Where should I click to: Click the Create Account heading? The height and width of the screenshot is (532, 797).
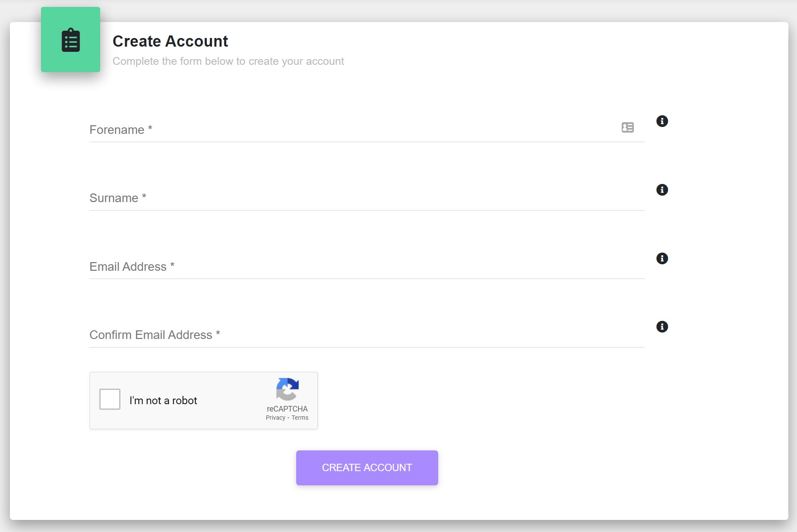tap(170, 41)
